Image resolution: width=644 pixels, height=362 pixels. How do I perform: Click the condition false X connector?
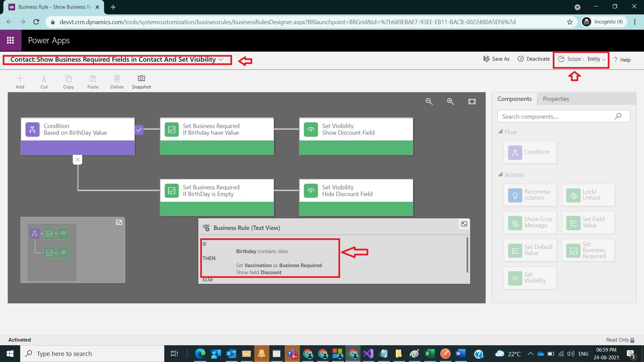(77, 160)
